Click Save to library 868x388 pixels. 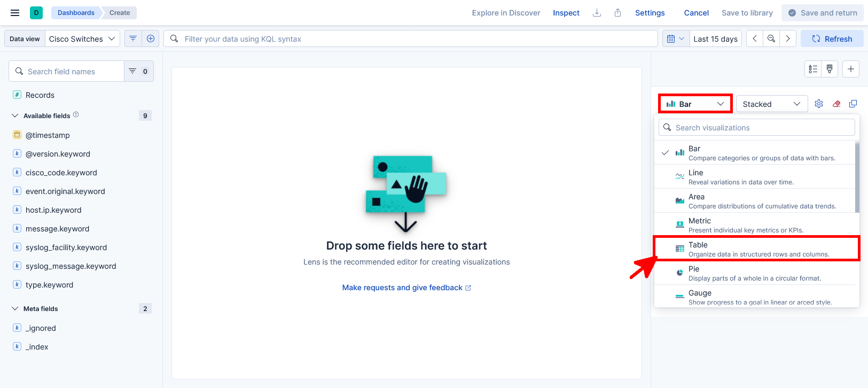(747, 13)
